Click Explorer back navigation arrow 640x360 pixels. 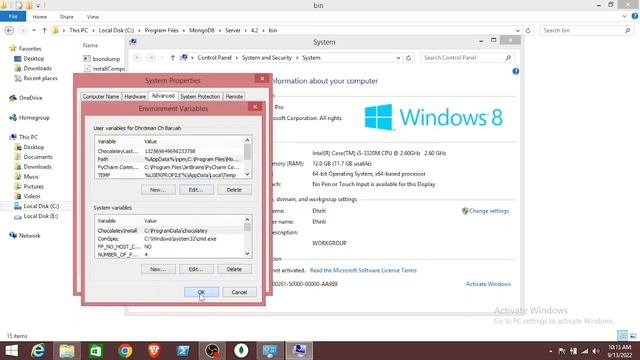click(x=9, y=31)
